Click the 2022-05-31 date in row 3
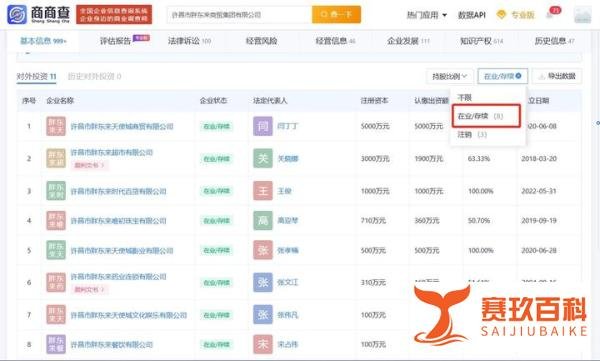 pos(539,191)
